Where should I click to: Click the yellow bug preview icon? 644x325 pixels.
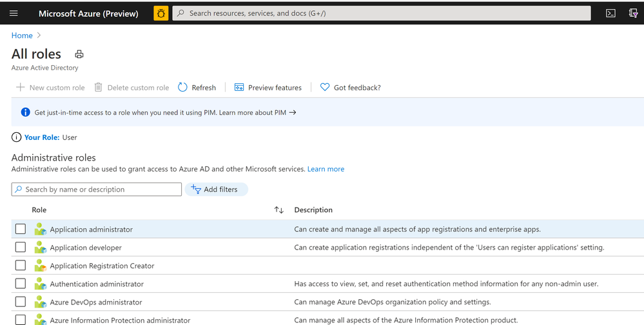pos(161,13)
